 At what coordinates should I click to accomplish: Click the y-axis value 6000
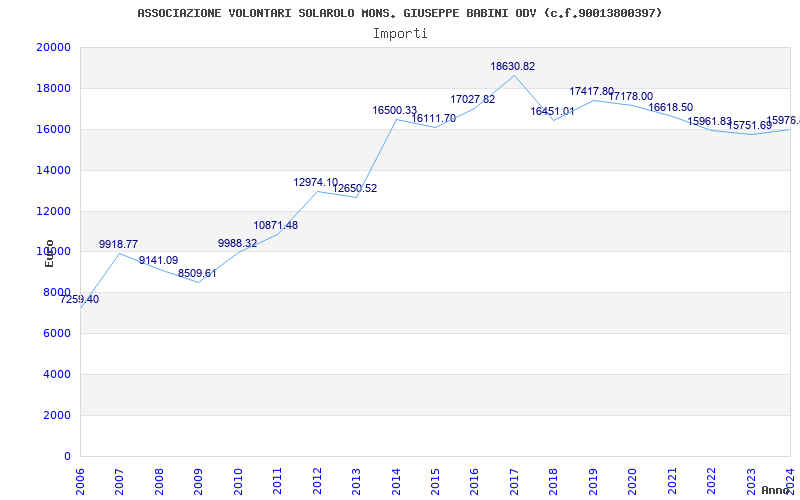[57, 333]
